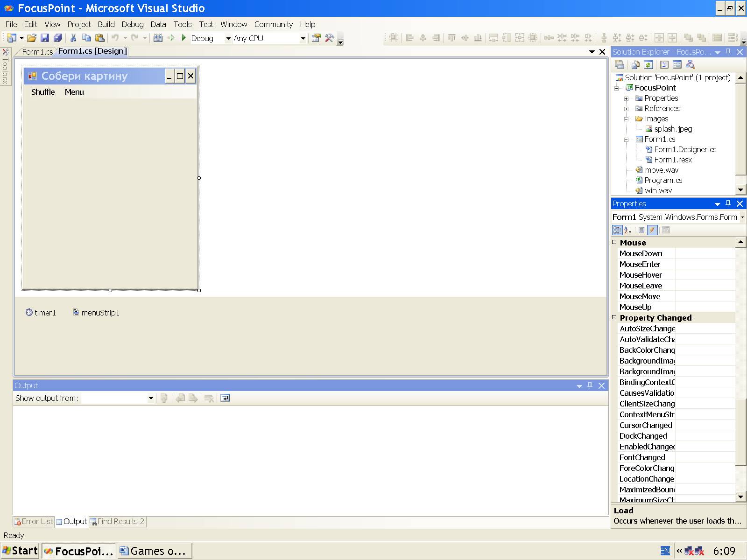Screen dimensions: 747x560
Task: Click Shuffle in the form's menu strip
Action: pyautogui.click(x=43, y=92)
